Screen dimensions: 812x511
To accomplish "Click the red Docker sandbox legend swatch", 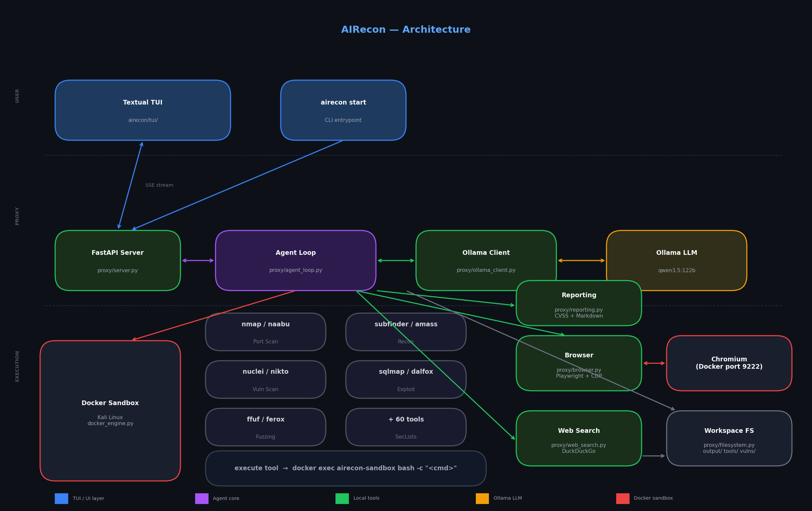I will tap(623, 499).
